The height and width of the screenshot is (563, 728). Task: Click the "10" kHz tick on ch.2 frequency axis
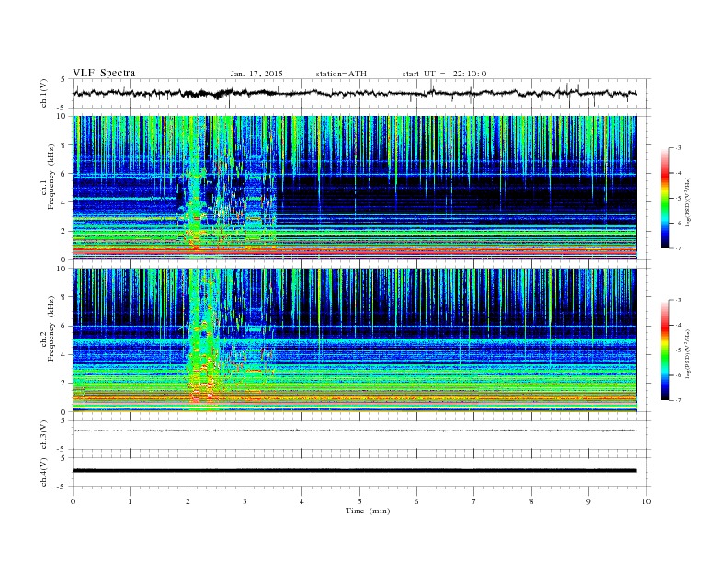pos(62,269)
